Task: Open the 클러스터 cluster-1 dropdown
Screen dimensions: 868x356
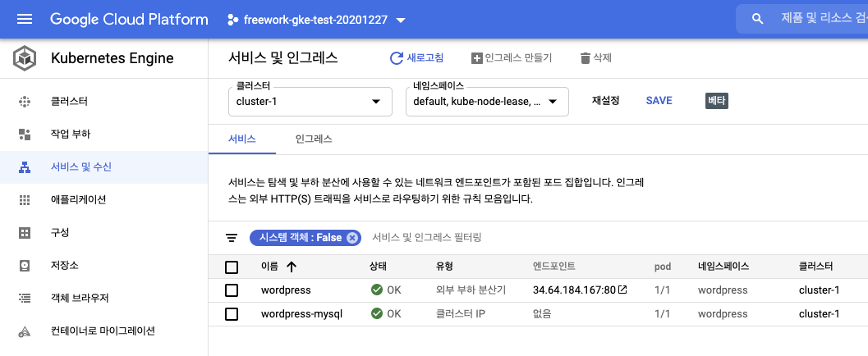Action: 310,102
